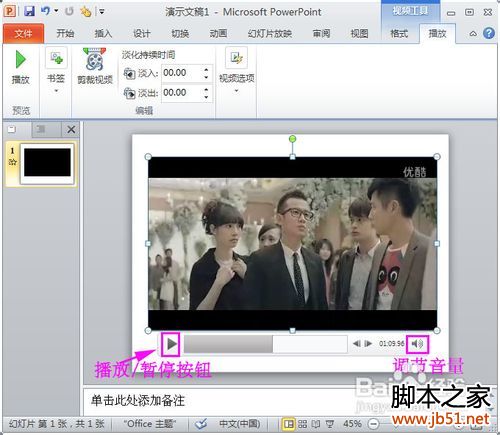Click the PowerPoint application icon
Viewport: 500px width, 435px height.
(10, 11)
